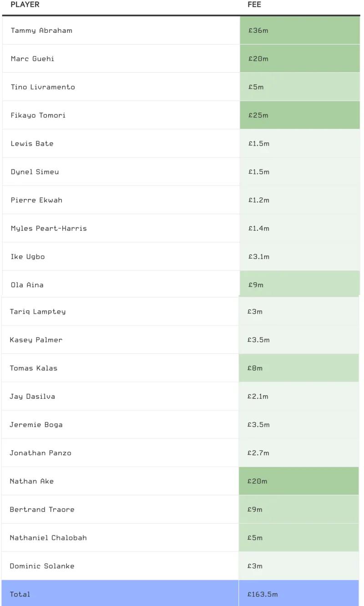Click the Tariq Lamptey name cell
The width and height of the screenshot is (364, 606).
coord(38,311)
